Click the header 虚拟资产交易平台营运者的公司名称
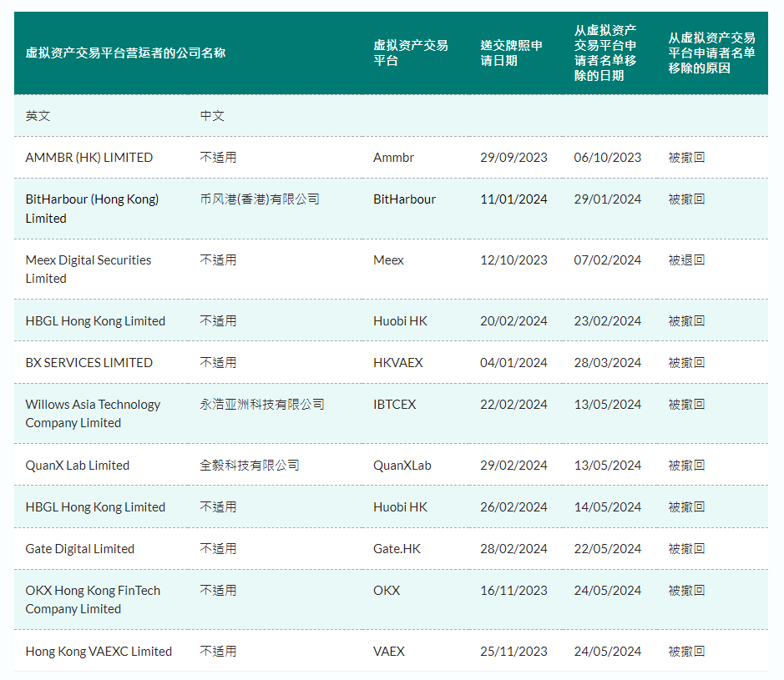 (125, 53)
